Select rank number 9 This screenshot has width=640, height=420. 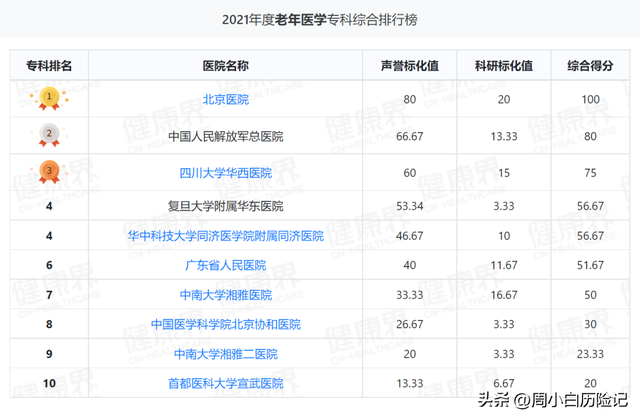pos(49,354)
